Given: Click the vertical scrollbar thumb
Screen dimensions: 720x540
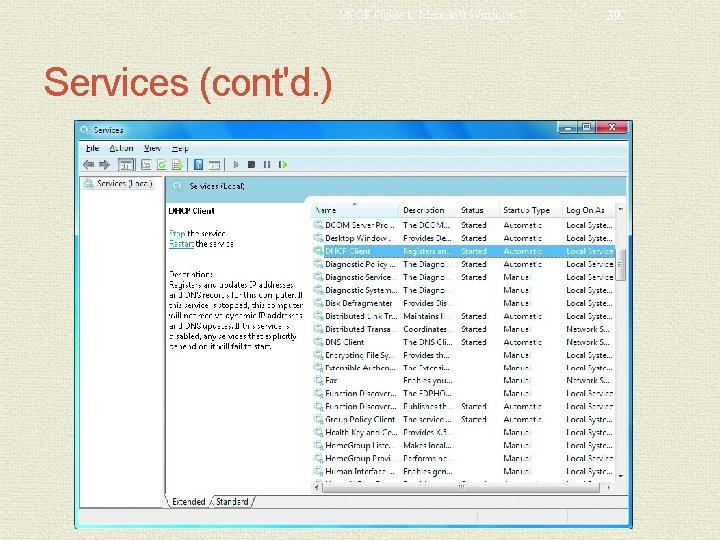Looking at the screenshot, I should [x=620, y=264].
